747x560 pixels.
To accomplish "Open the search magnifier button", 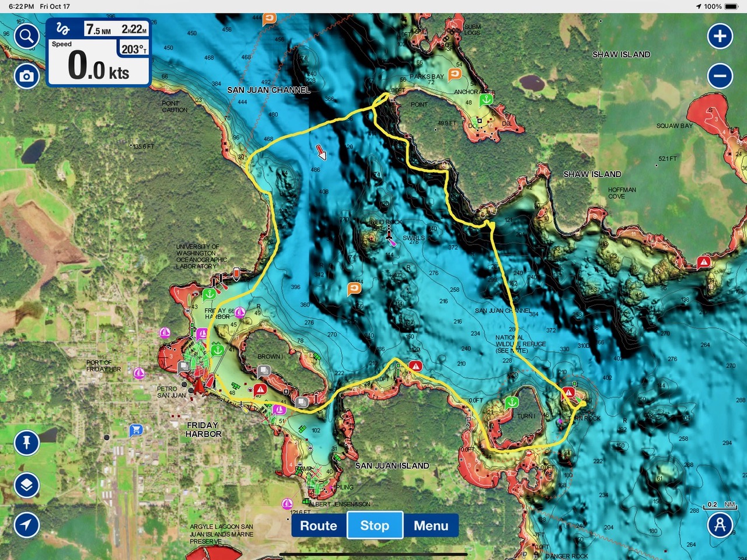I will pos(26,37).
